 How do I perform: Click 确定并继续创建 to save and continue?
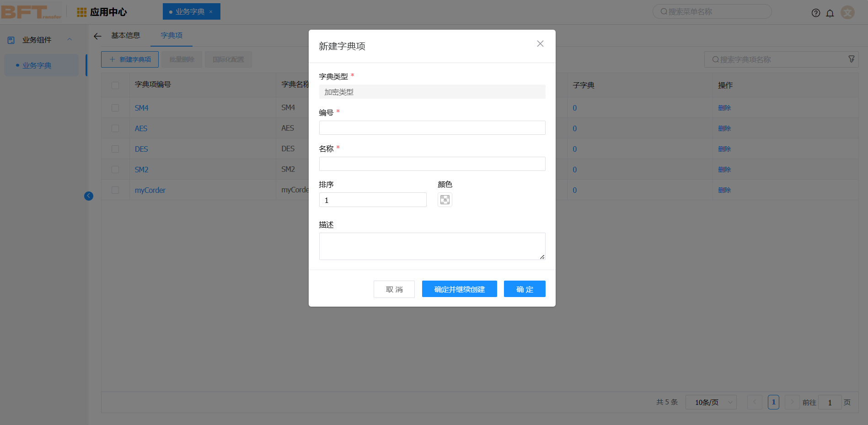[x=459, y=289]
